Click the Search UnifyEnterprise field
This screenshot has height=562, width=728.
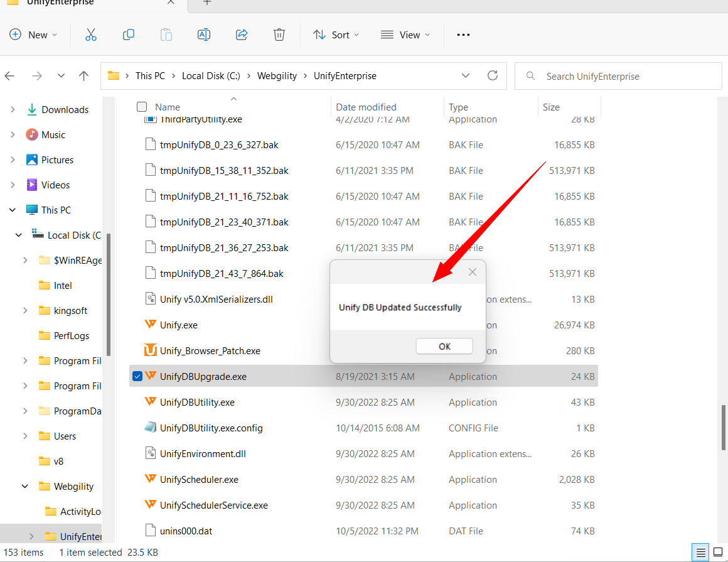coord(618,76)
